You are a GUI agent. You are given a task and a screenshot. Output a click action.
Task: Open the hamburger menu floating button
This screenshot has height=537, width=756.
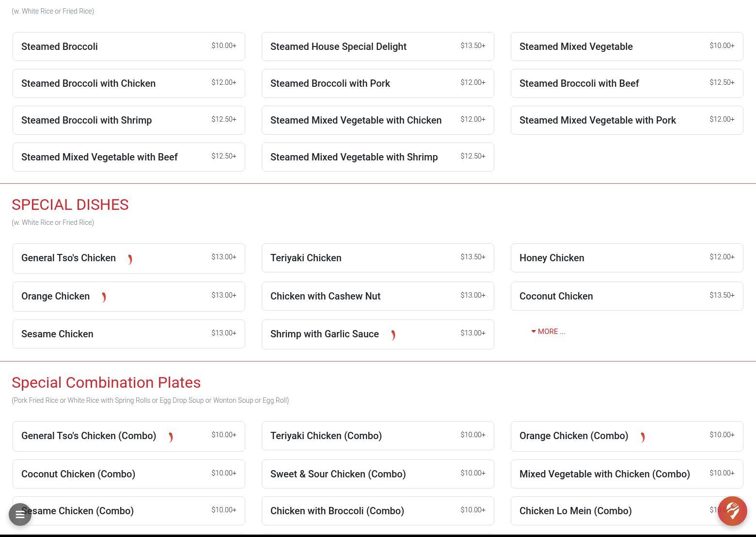[20, 514]
